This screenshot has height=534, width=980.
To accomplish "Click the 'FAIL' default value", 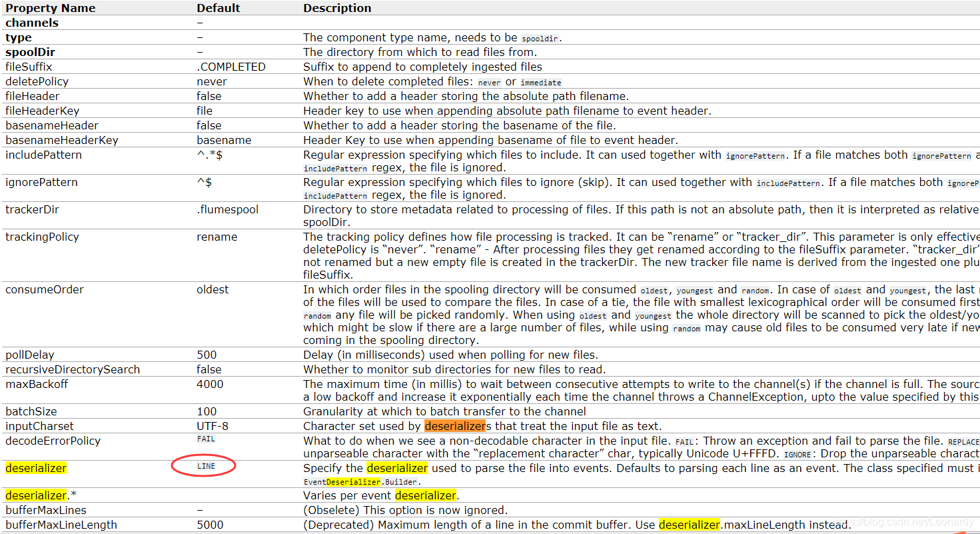I will (206, 439).
